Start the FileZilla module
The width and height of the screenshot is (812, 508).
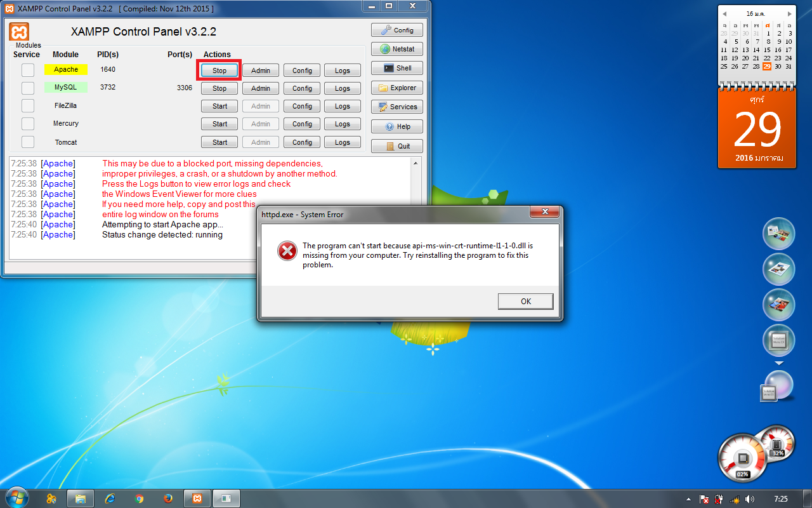coord(219,106)
